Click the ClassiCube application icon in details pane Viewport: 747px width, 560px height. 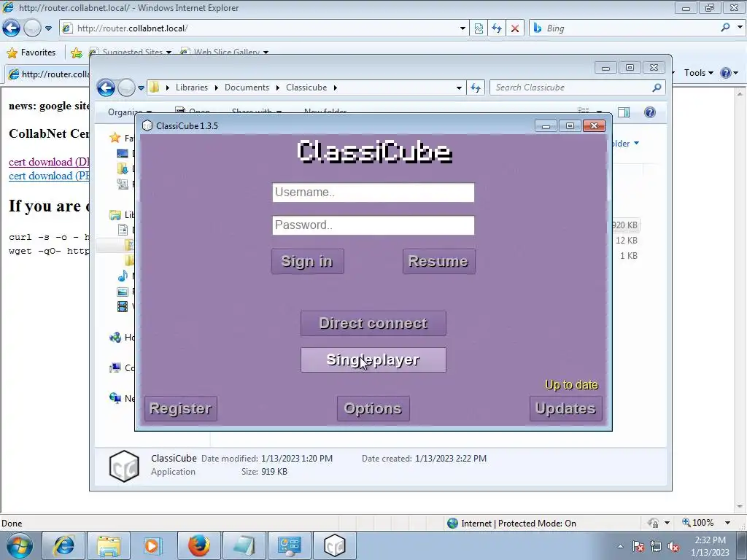click(x=124, y=466)
